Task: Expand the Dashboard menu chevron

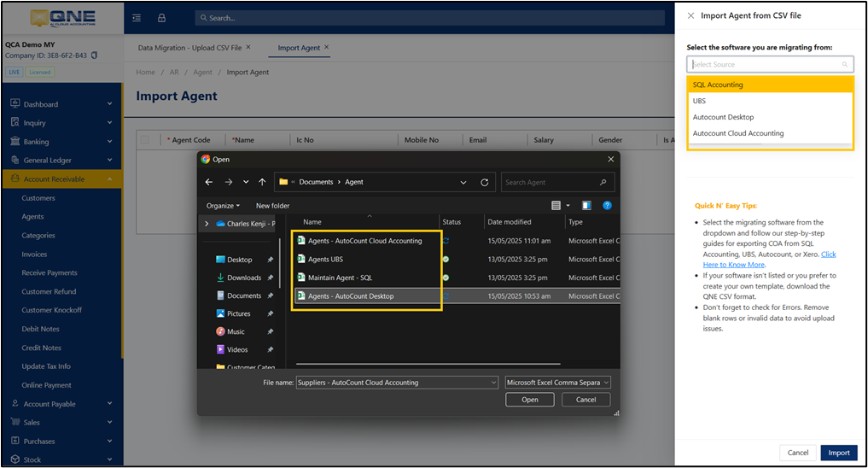Action: point(109,103)
